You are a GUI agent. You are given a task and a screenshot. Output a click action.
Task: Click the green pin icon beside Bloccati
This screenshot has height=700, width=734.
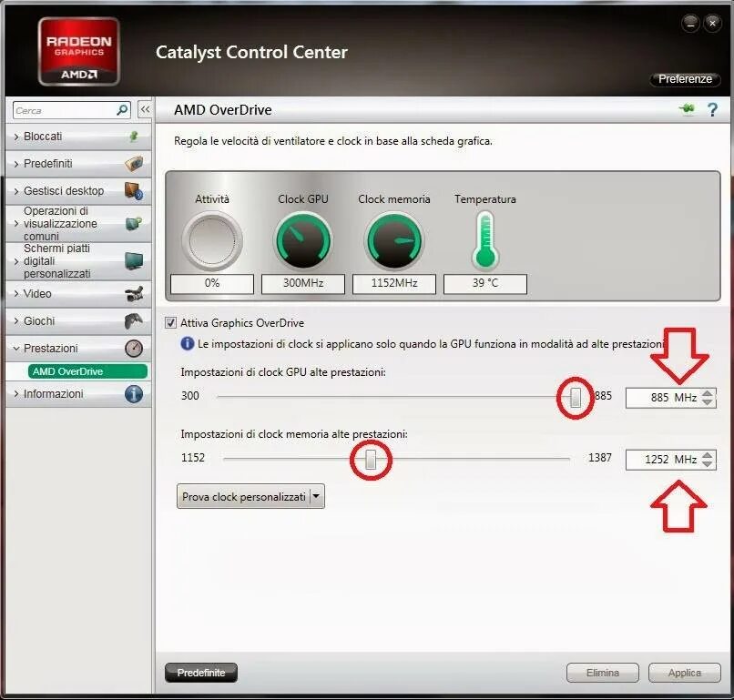click(x=134, y=137)
